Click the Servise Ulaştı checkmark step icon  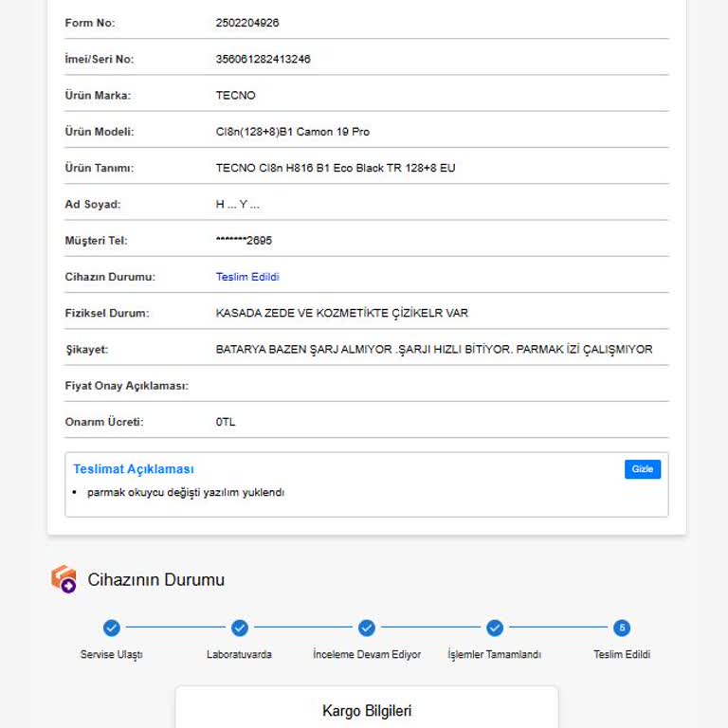(111, 628)
